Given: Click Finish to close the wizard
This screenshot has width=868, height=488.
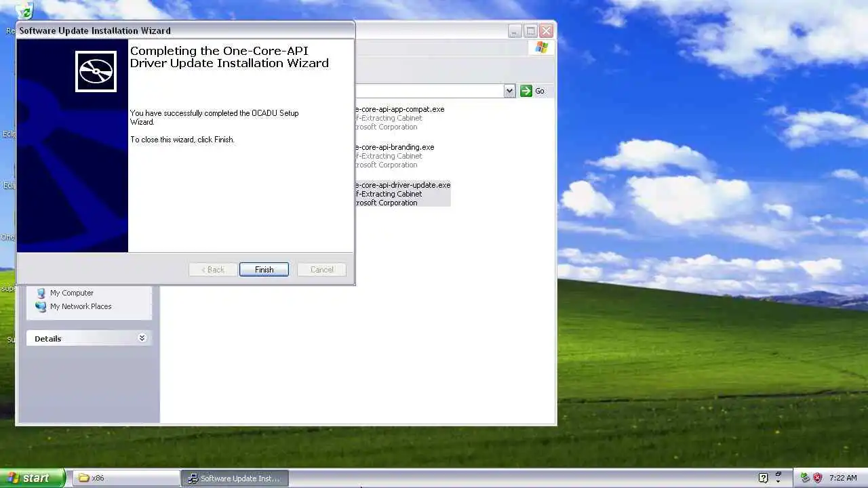Looking at the screenshot, I should tap(264, 270).
